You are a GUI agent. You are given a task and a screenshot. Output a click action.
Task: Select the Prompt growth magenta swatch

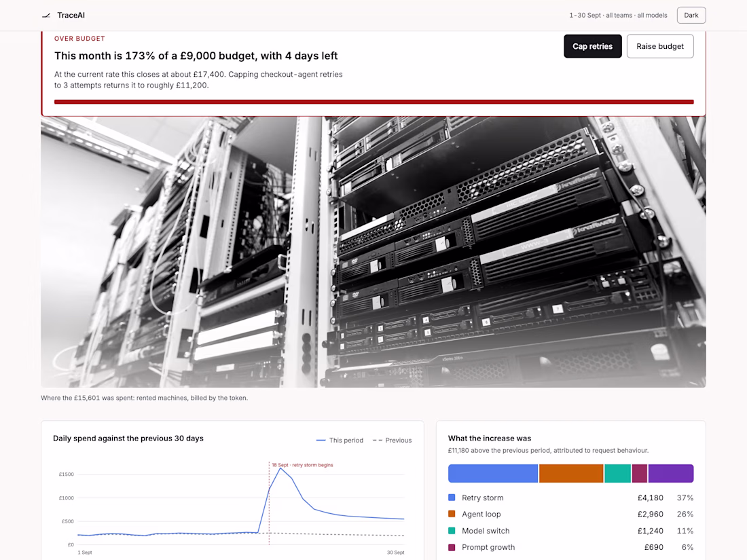pos(452,547)
